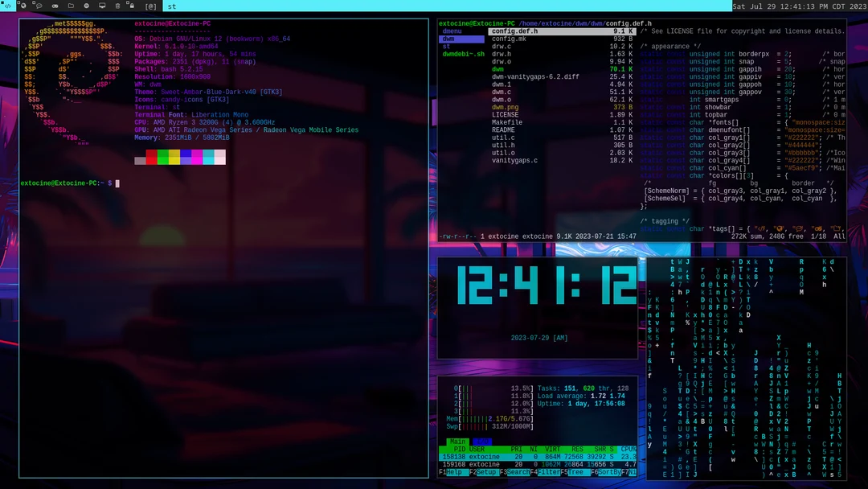Toggle F5 Tree view in htop
This screenshot has width=868, height=489.
click(x=577, y=472)
